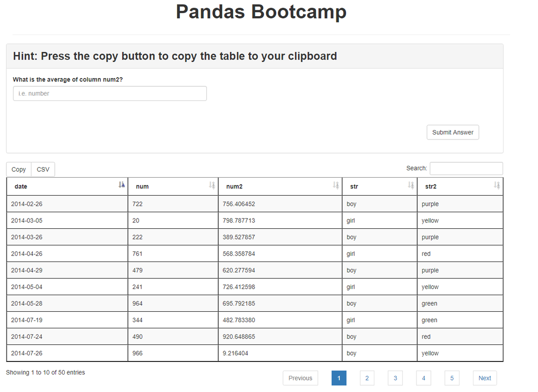Screen dimensions: 538x392
Task: Select the Previous pagination button
Action: click(x=300, y=378)
